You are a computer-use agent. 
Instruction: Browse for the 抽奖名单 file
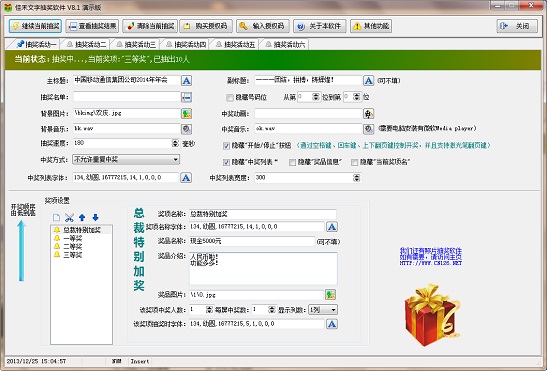point(186,97)
